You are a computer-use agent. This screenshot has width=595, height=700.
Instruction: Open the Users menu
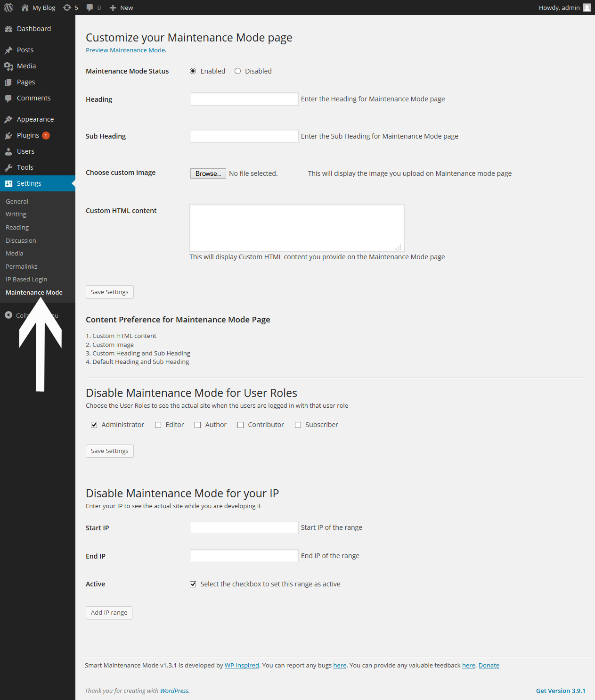(x=38, y=151)
